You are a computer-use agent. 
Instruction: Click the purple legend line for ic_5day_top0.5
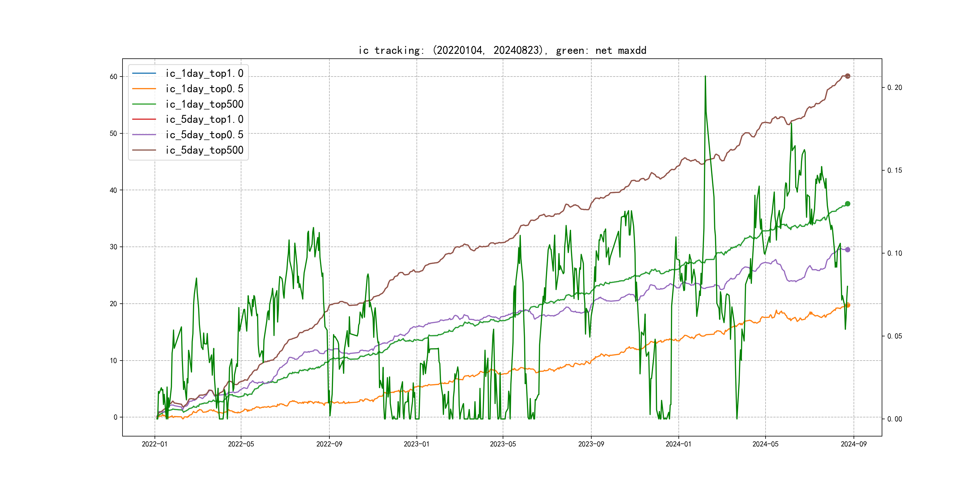coord(144,135)
